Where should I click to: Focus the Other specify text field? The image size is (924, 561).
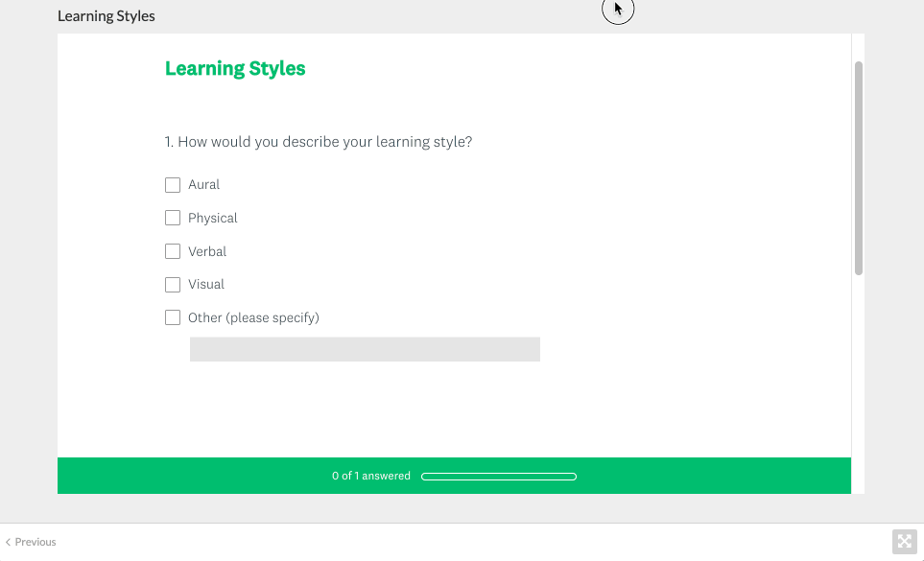tap(365, 349)
